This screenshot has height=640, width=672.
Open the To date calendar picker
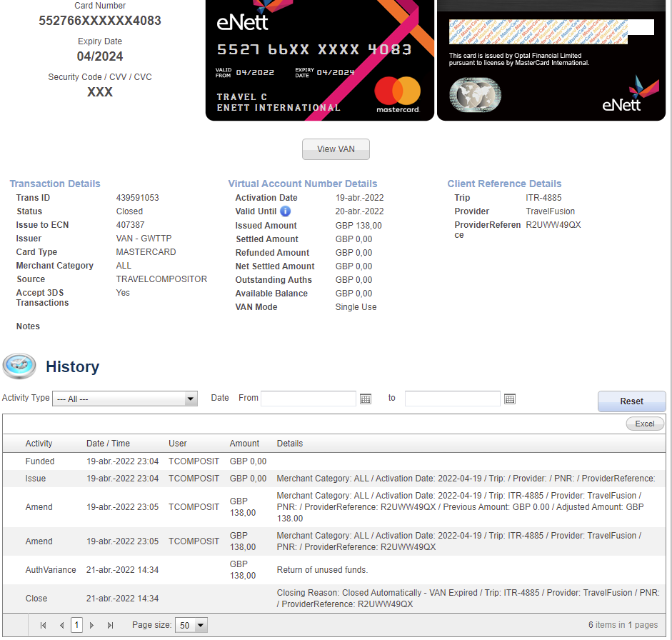click(510, 399)
